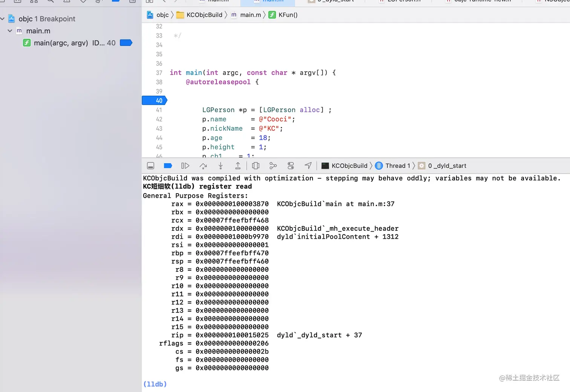
Task: Disable the main(argc, argv) breakpoint indicator
Action: click(126, 43)
